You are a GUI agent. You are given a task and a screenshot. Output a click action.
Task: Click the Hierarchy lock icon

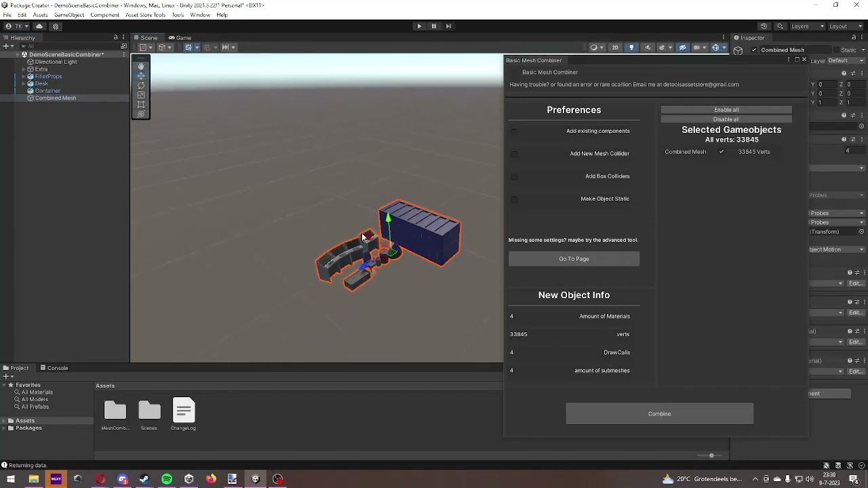115,38
